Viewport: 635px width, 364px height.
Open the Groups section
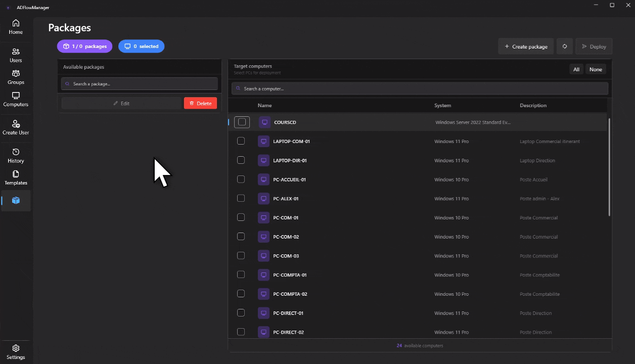(16, 77)
